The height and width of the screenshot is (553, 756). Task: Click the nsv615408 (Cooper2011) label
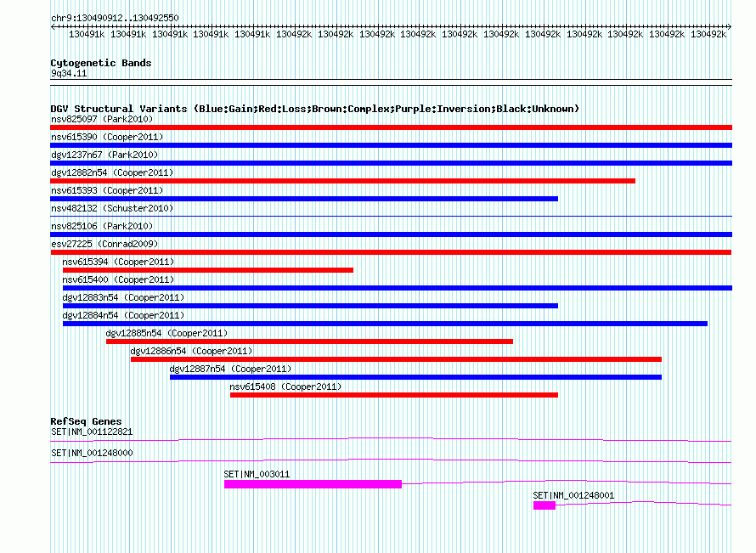click(x=285, y=387)
